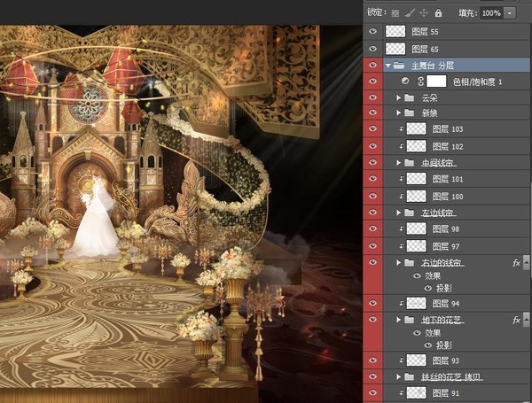This screenshot has height=403, width=532.
Task: Expand the 铁丝的花艺 拷贝 group triangle
Action: pos(399,376)
